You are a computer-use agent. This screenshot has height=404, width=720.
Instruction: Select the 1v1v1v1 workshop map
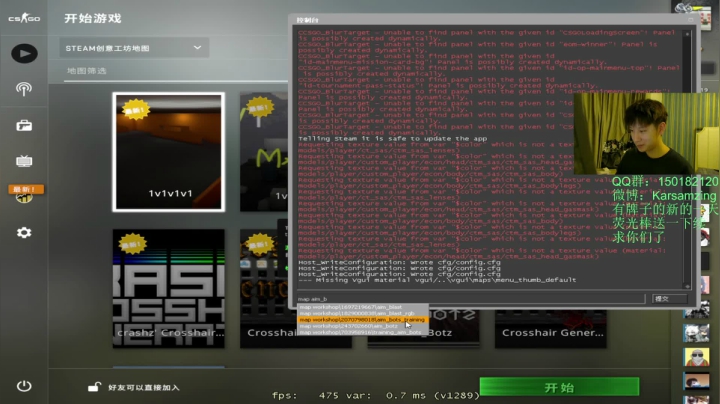169,152
